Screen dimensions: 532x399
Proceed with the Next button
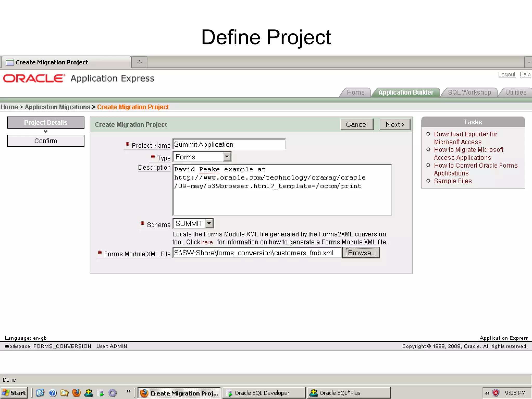[395, 124]
